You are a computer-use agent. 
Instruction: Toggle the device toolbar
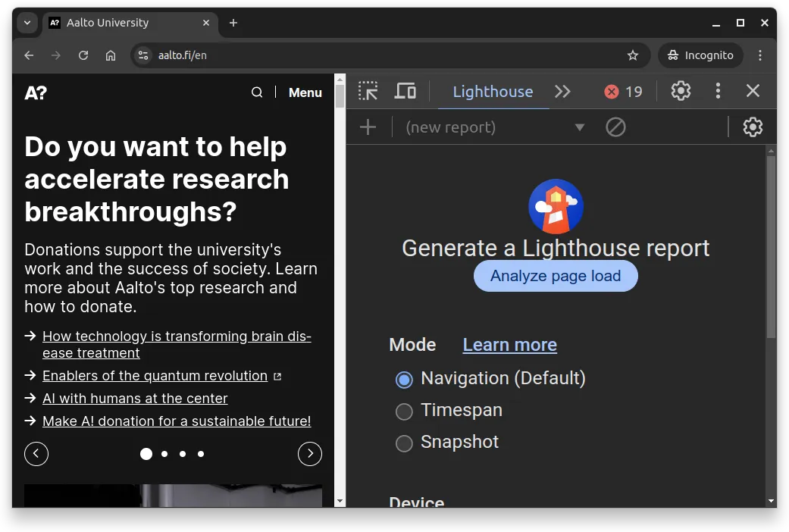(x=405, y=91)
